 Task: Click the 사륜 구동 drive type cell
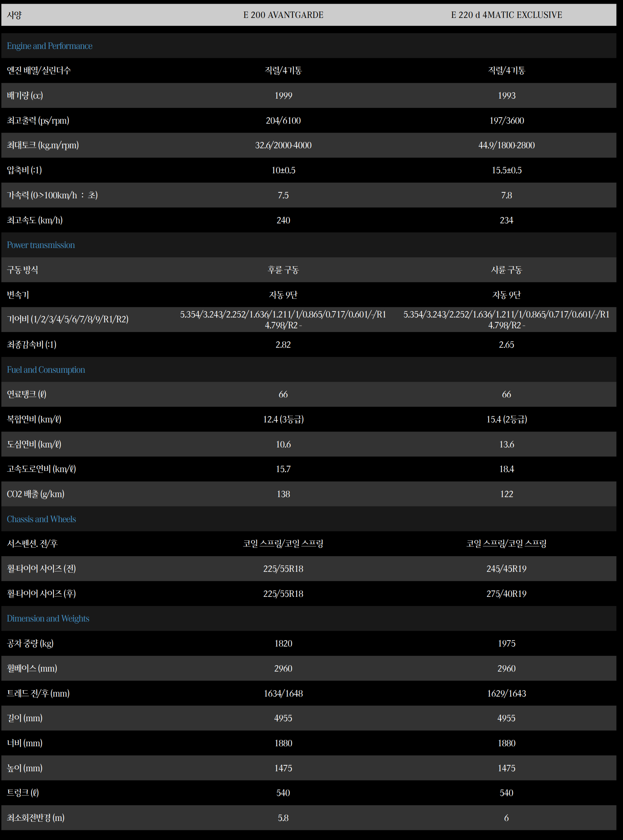tap(506, 270)
